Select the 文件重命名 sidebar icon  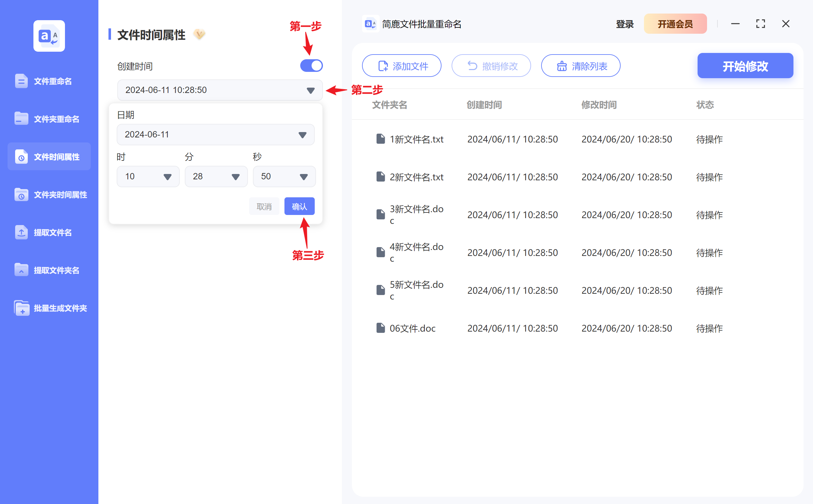[x=21, y=81]
